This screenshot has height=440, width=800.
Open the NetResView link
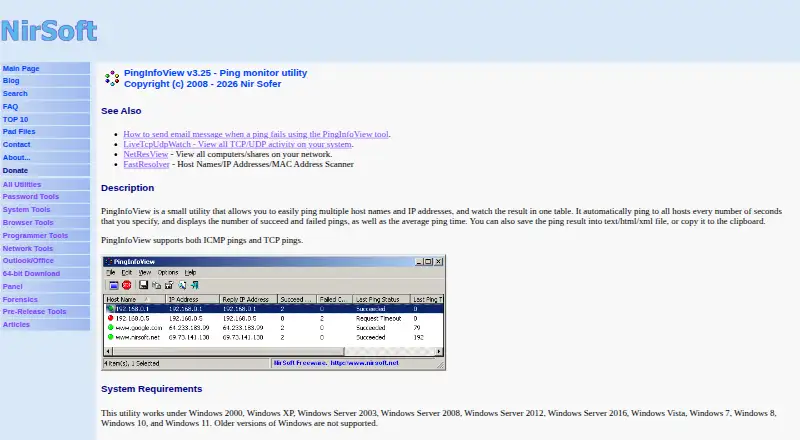[145, 154]
